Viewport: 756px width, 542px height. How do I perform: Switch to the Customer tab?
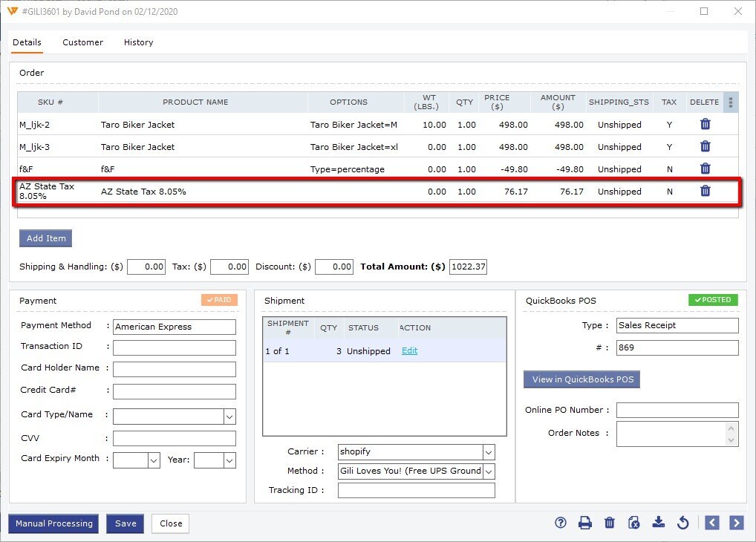82,42
